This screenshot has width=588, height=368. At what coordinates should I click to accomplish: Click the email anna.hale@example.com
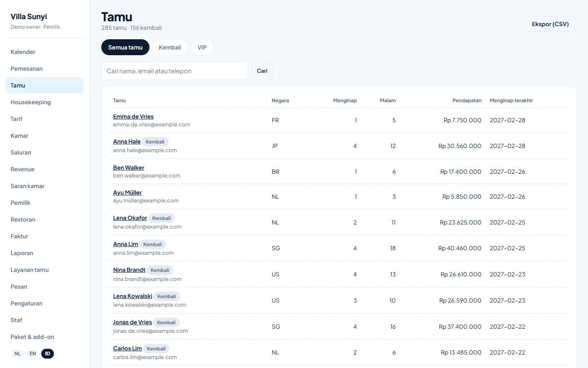[x=145, y=150]
